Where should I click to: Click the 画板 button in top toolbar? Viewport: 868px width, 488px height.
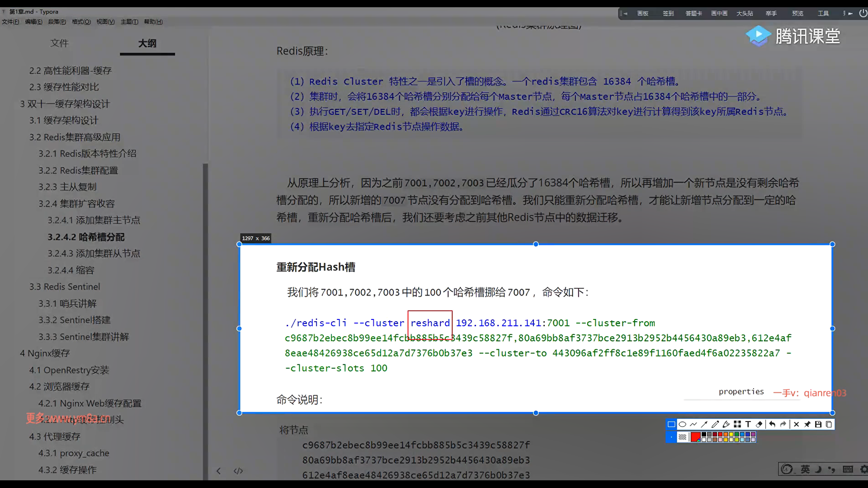click(642, 14)
